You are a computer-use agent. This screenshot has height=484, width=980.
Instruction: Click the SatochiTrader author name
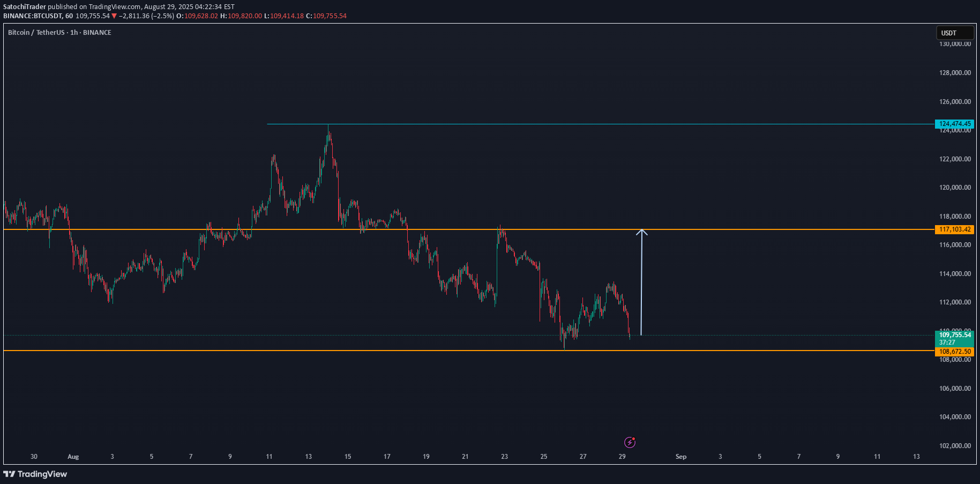[25, 7]
